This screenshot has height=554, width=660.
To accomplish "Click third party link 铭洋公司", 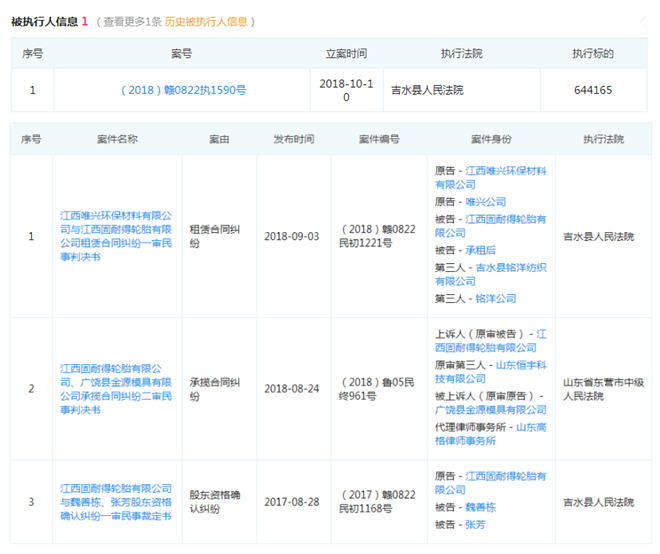I will tap(496, 298).
